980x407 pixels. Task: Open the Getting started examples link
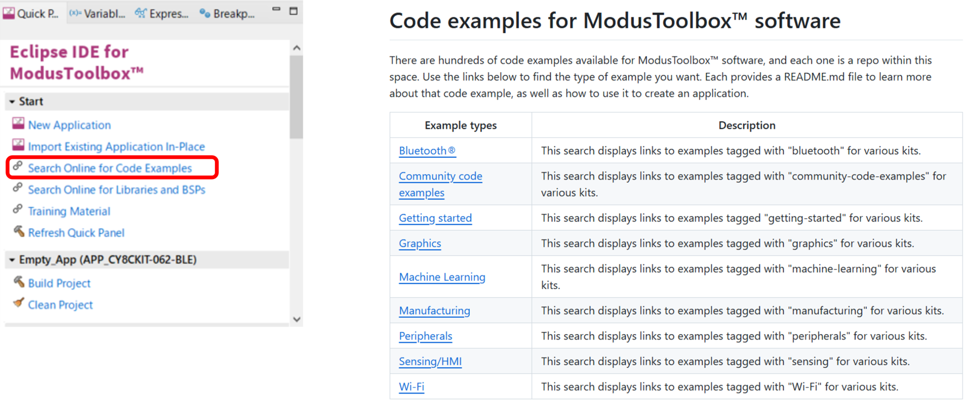[x=436, y=218]
